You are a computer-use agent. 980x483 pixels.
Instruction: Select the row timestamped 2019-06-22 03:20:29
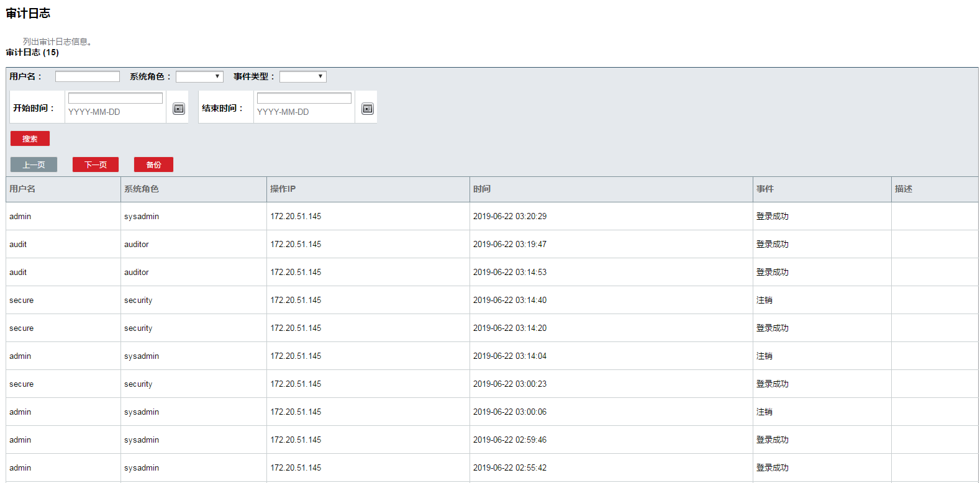[x=510, y=216]
